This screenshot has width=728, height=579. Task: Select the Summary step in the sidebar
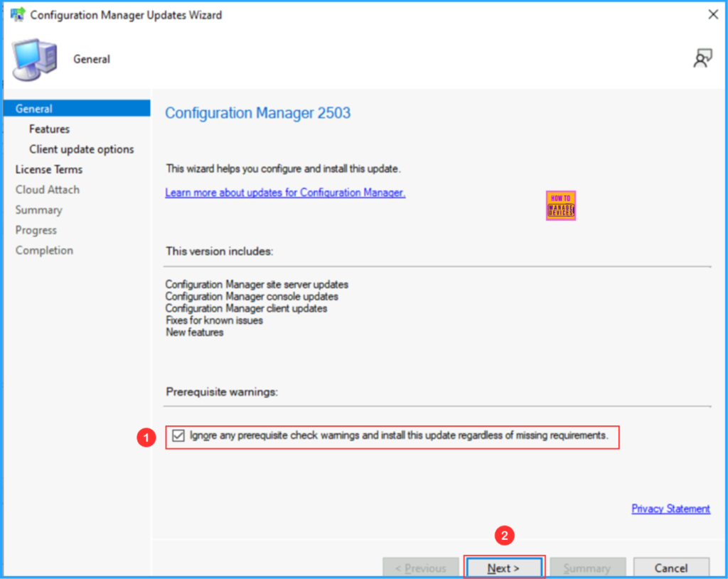click(38, 210)
